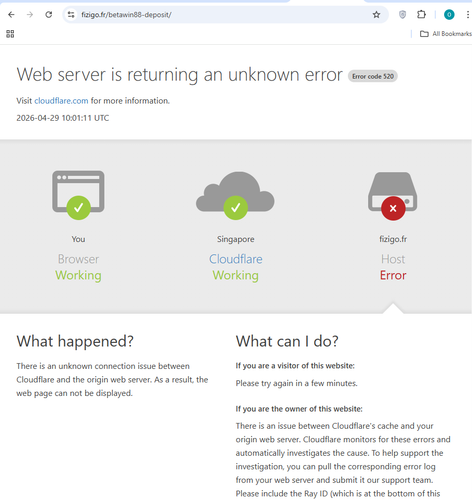Click 'Please try again in a few minutes.' text
Image resolution: width=472 pixels, height=500 pixels.
296,383
